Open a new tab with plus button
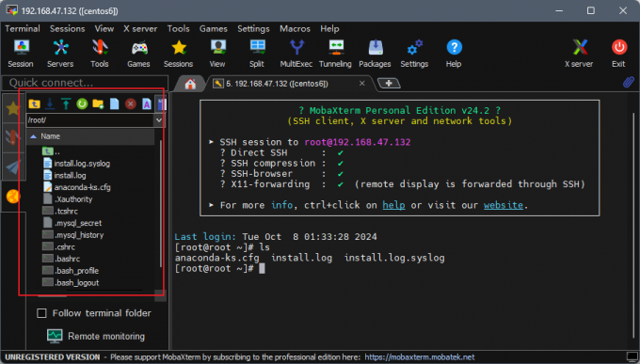 coord(389,84)
